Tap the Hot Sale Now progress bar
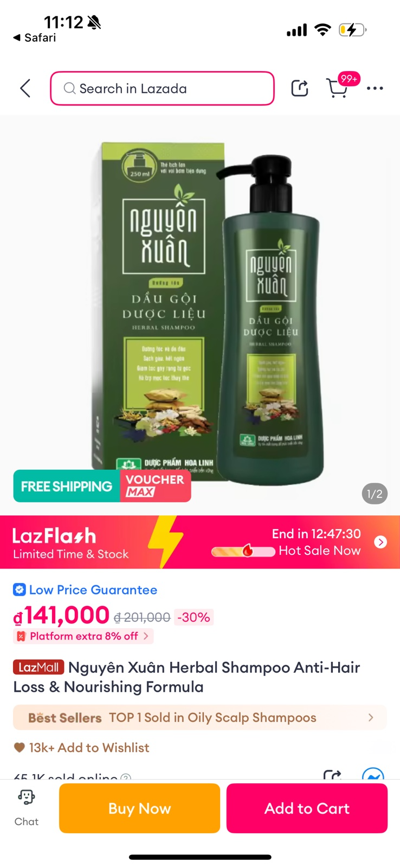 pos(243,551)
